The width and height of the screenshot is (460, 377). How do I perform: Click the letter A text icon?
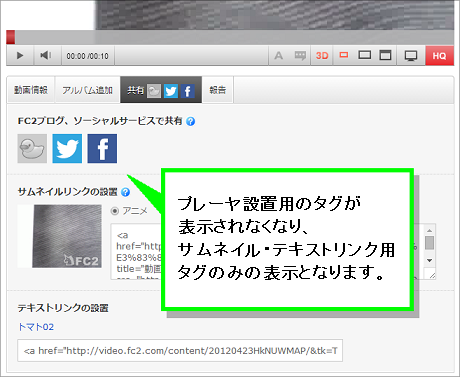point(279,56)
